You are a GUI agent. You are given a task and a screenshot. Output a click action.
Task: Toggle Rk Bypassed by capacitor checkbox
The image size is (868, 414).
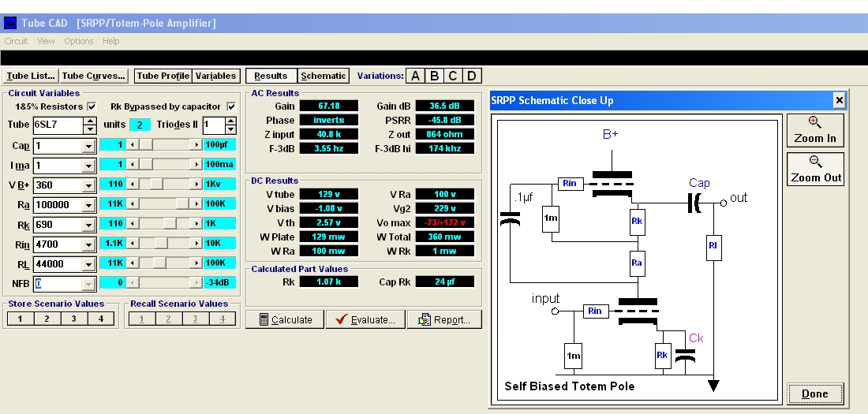pyautogui.click(x=231, y=106)
